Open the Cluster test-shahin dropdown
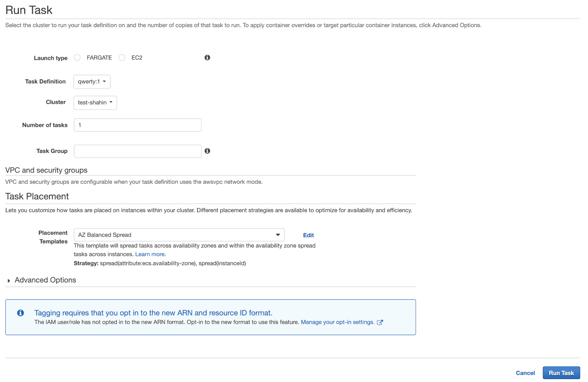This screenshot has width=588, height=382. [95, 102]
